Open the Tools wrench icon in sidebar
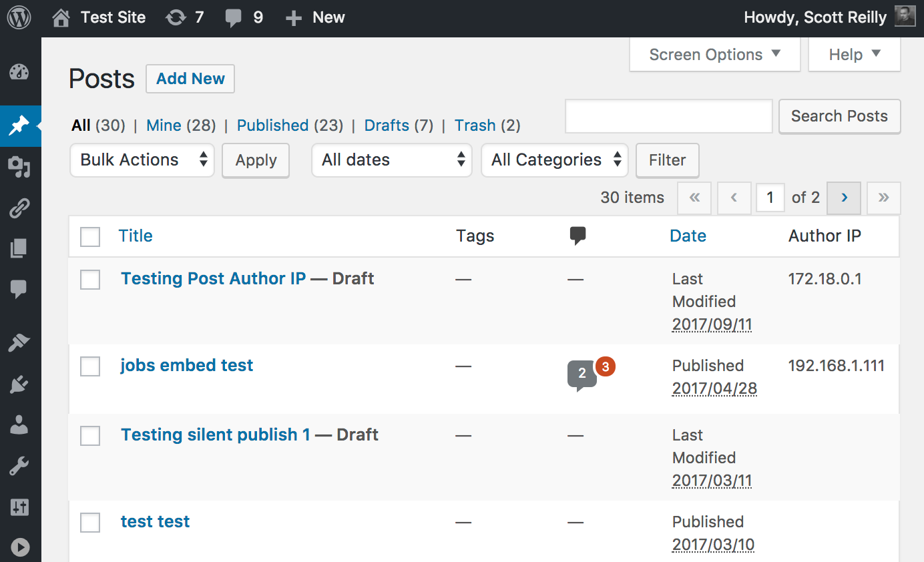The width and height of the screenshot is (924, 562). click(19, 467)
